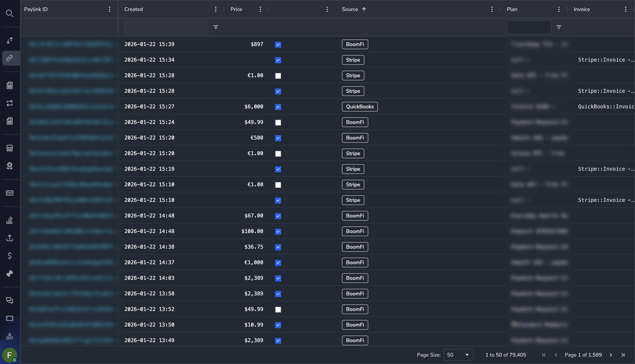The width and height of the screenshot is (635, 364).
Task: Click the Stripe tag in the 15:34 row
Action: (353, 60)
